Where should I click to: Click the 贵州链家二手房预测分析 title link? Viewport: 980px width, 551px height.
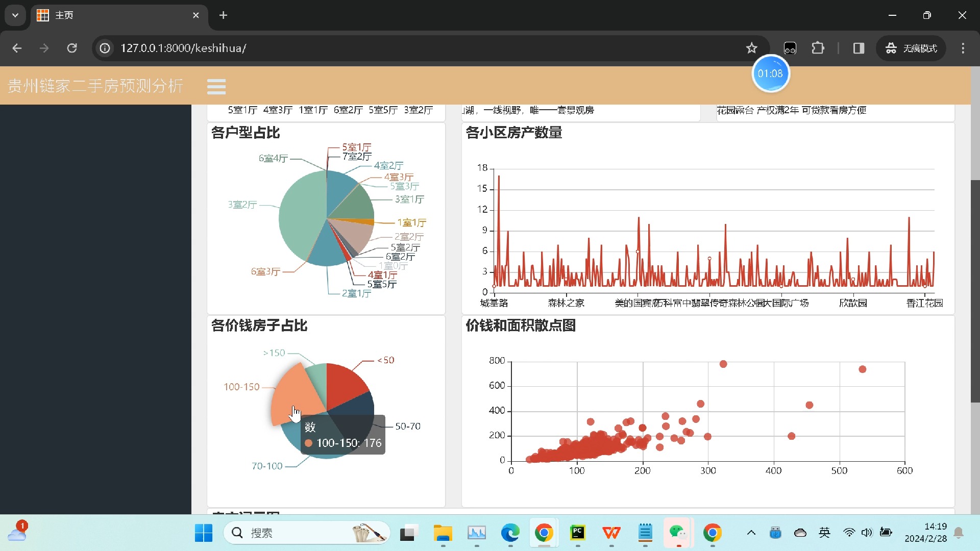click(95, 86)
